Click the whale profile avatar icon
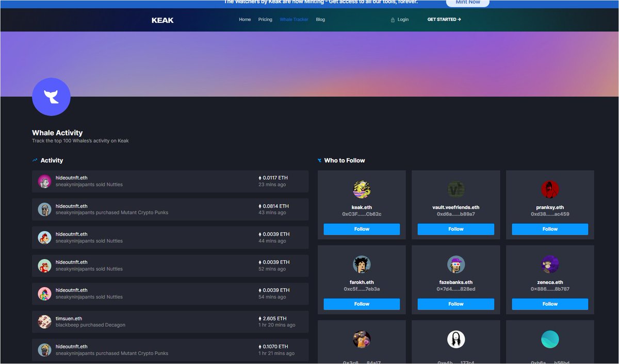Viewport: 619px width, 364px height. [x=51, y=97]
